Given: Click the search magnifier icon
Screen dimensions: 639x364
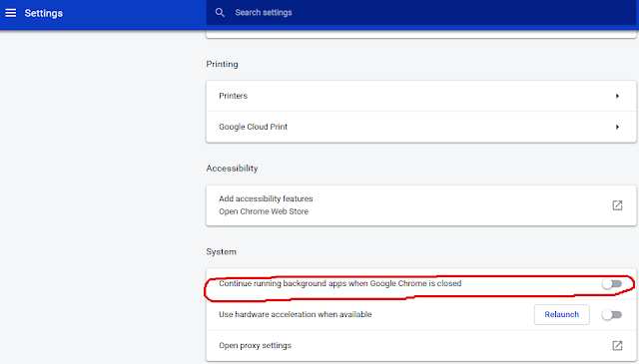Looking at the screenshot, I should click(220, 13).
